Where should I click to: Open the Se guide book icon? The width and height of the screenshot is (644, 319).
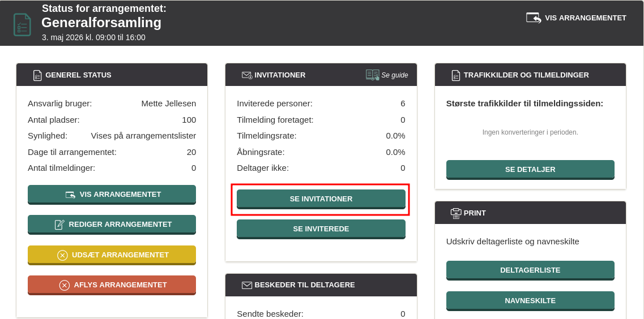click(x=372, y=75)
